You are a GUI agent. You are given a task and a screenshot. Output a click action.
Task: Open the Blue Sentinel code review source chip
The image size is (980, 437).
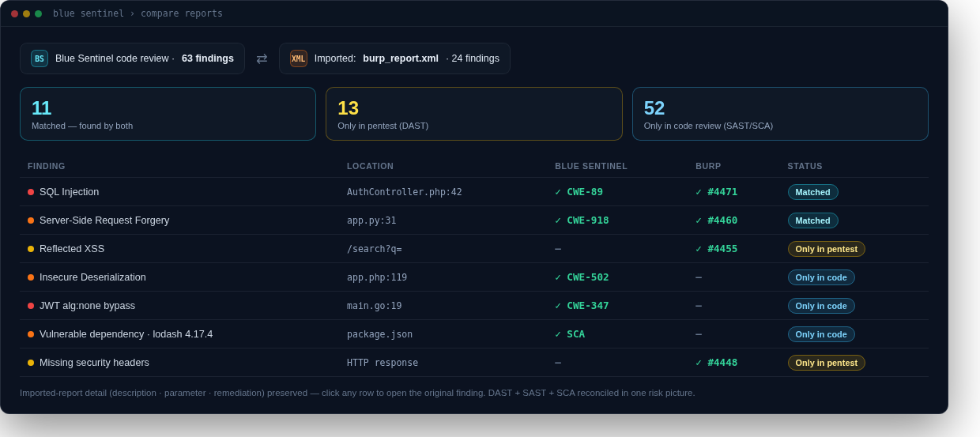point(132,58)
